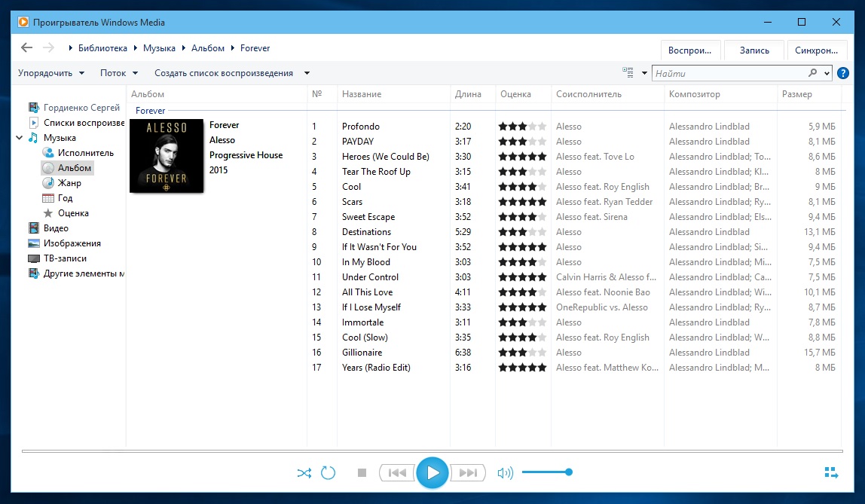Screen dimensions: 865x504
Task: Sort by the Композитор column header
Action: (x=720, y=93)
